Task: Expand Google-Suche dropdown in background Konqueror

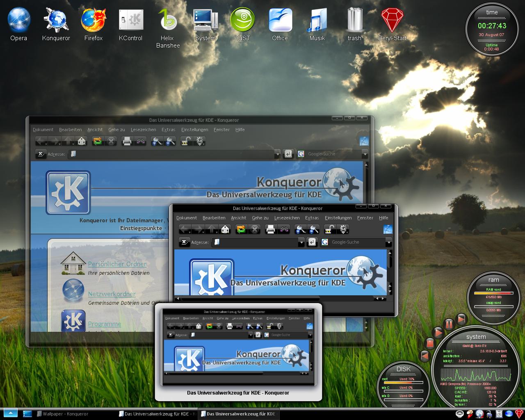Action: click(x=365, y=154)
